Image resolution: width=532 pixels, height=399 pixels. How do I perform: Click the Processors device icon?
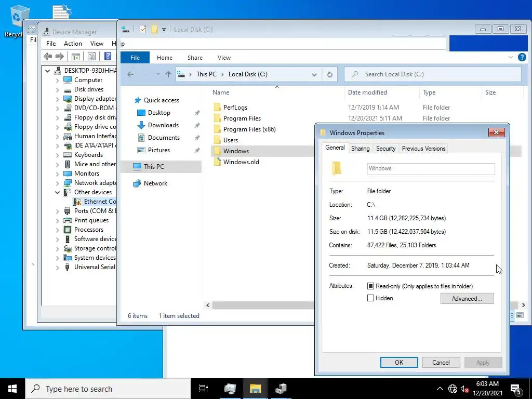[68, 230]
